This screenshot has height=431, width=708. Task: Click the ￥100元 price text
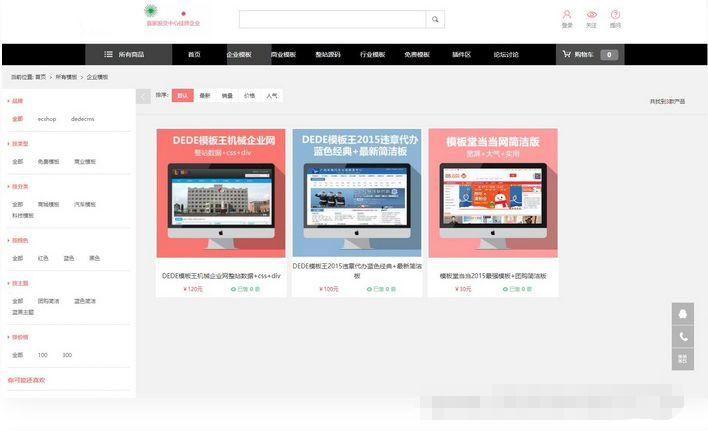tap(329, 289)
